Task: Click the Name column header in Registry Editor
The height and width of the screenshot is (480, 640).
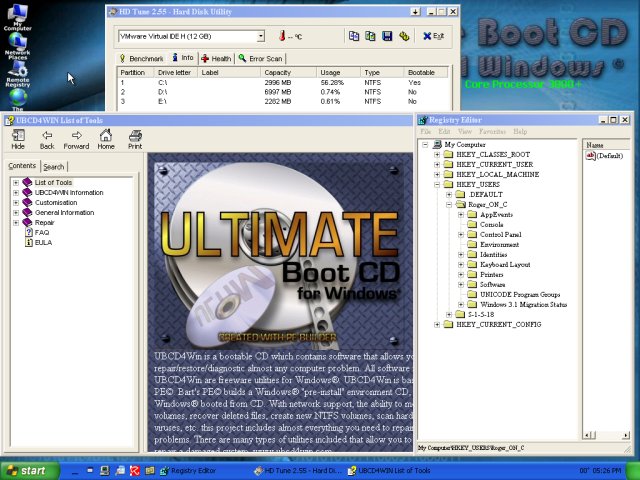Action: [x=606, y=145]
